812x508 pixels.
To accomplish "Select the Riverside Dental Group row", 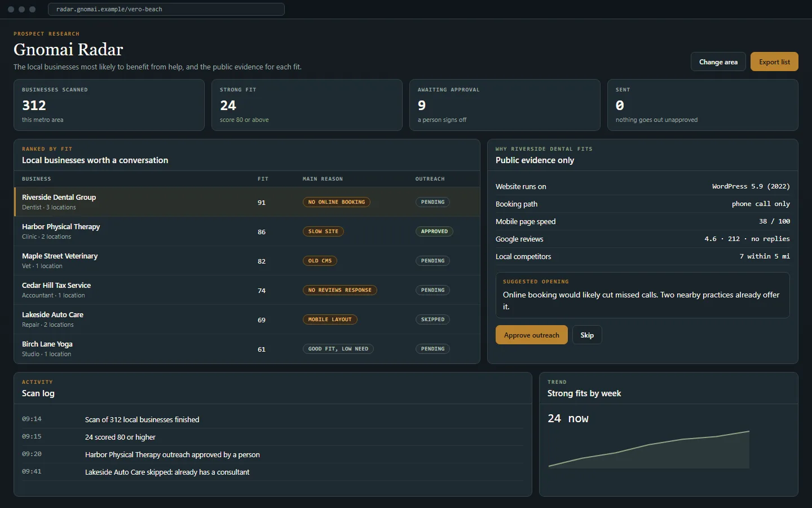I will pyautogui.click(x=247, y=202).
